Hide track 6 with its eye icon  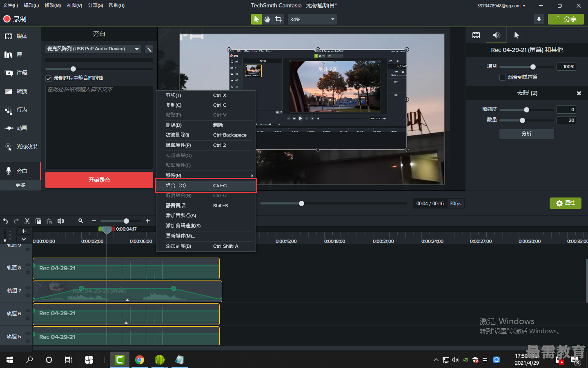tap(28, 310)
